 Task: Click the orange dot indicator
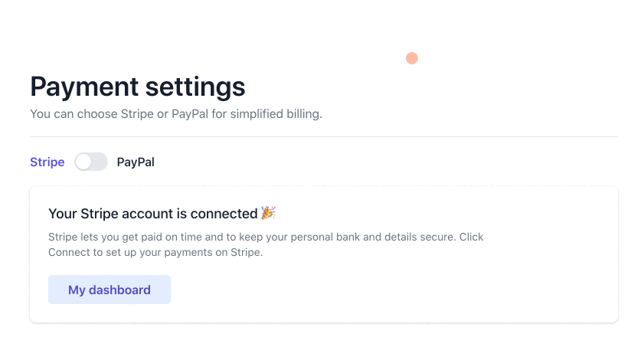click(x=412, y=58)
